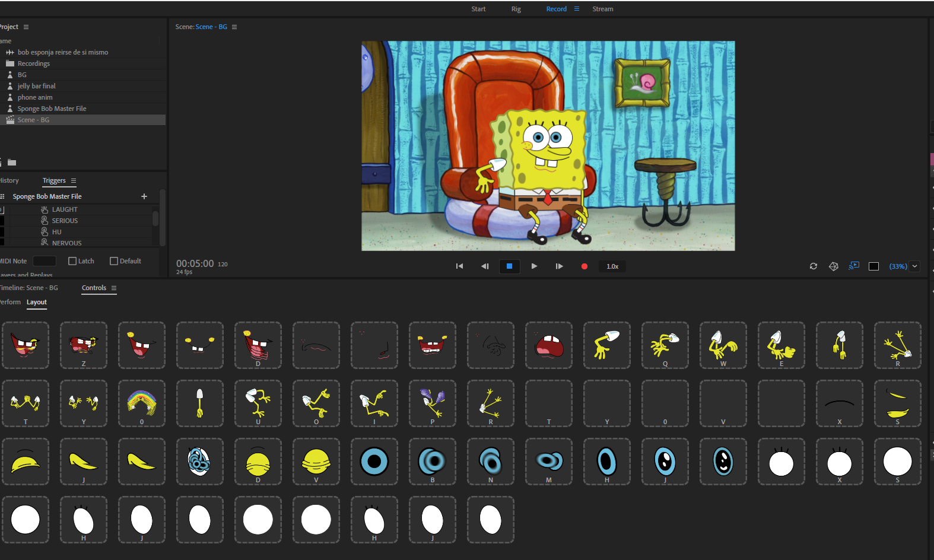This screenshot has width=934, height=560.
Task: Stop playback with the blue square button
Action: [x=509, y=266]
